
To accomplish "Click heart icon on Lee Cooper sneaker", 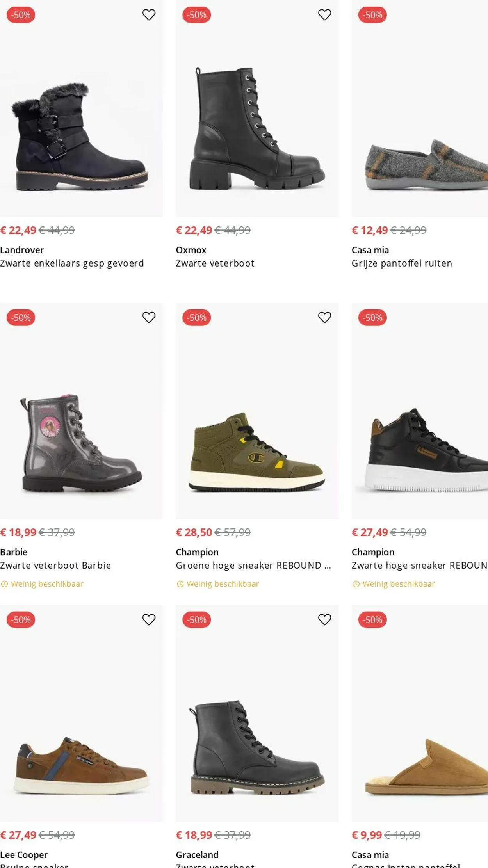I will pyautogui.click(x=149, y=619).
